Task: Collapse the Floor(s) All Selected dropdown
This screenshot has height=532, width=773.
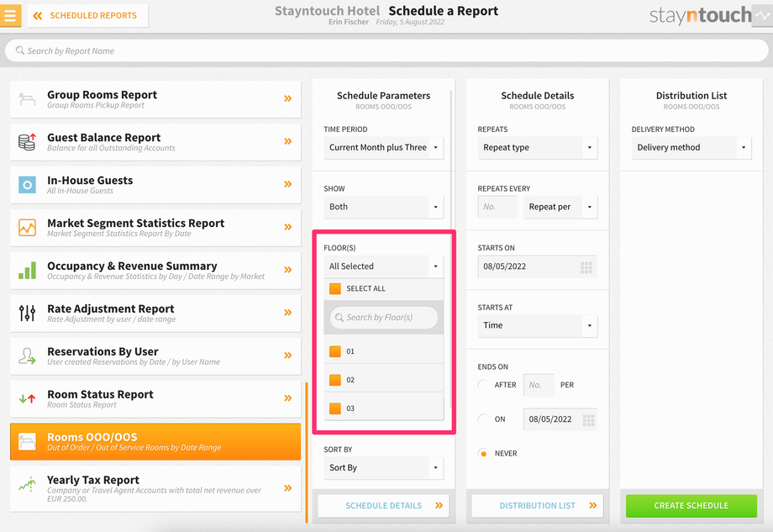Action: pyautogui.click(x=383, y=266)
